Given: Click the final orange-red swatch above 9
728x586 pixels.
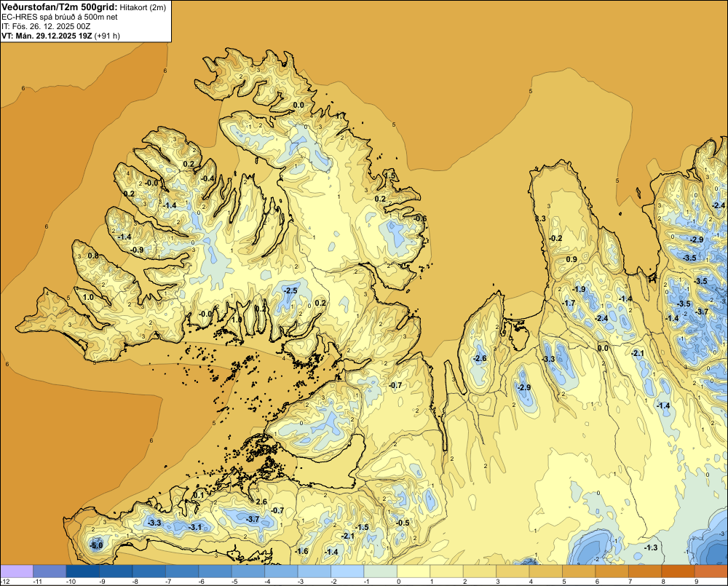Looking at the screenshot, I should pyautogui.click(x=712, y=571).
